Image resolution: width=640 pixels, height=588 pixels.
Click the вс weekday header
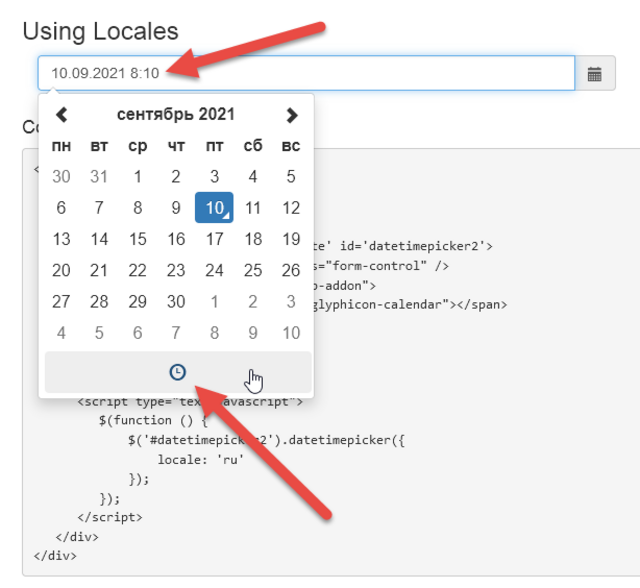(x=291, y=146)
